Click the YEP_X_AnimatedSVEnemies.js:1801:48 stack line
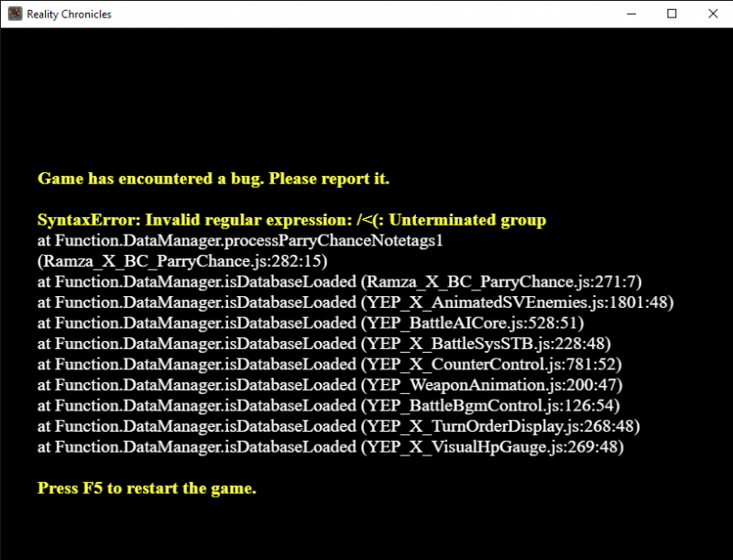 tap(356, 302)
